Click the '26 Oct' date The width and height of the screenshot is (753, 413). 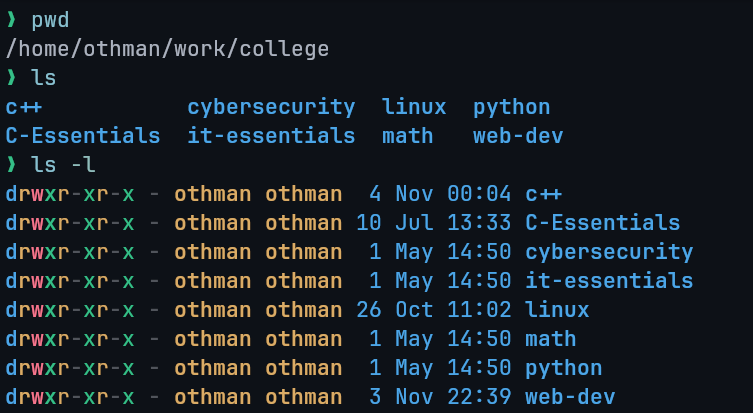point(394,310)
